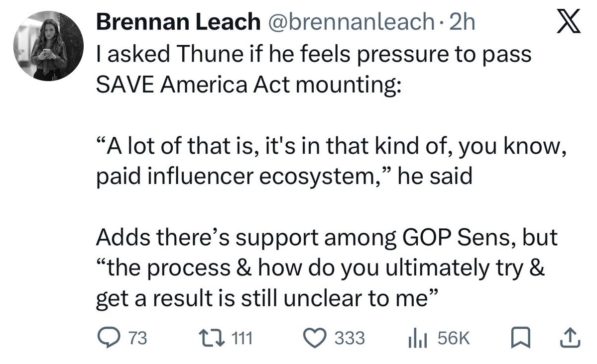597x364 pixels.
Task: Click the "paid influencer ecosystem" line
Action: (284, 178)
